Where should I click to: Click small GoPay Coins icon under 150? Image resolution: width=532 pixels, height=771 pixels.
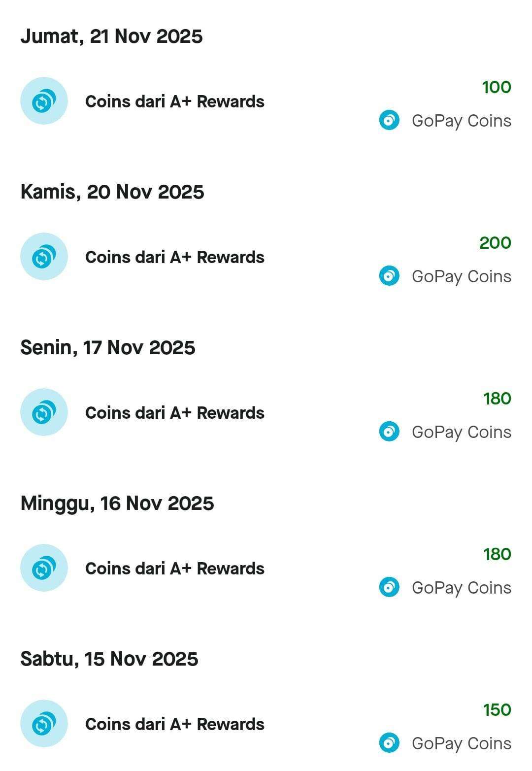pos(389,743)
